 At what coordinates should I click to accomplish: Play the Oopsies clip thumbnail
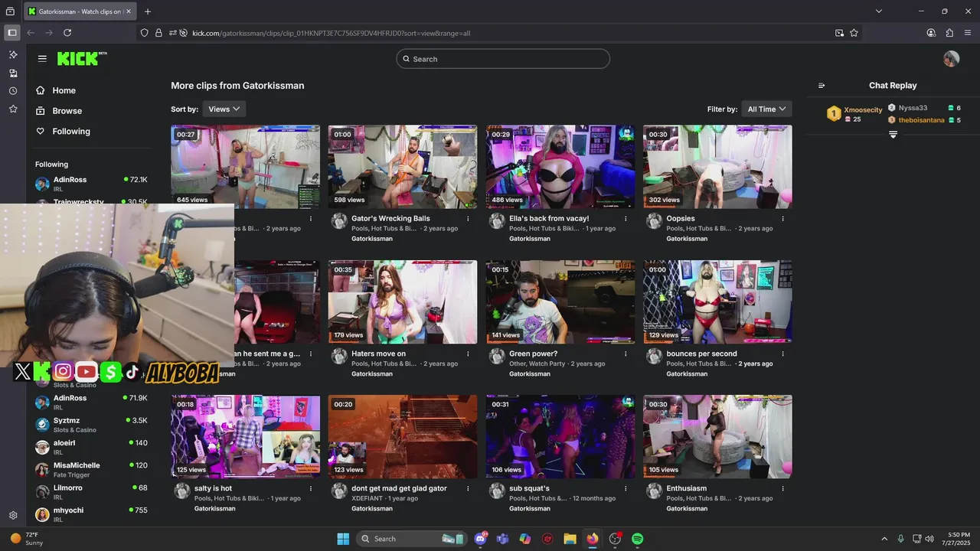[x=717, y=167]
